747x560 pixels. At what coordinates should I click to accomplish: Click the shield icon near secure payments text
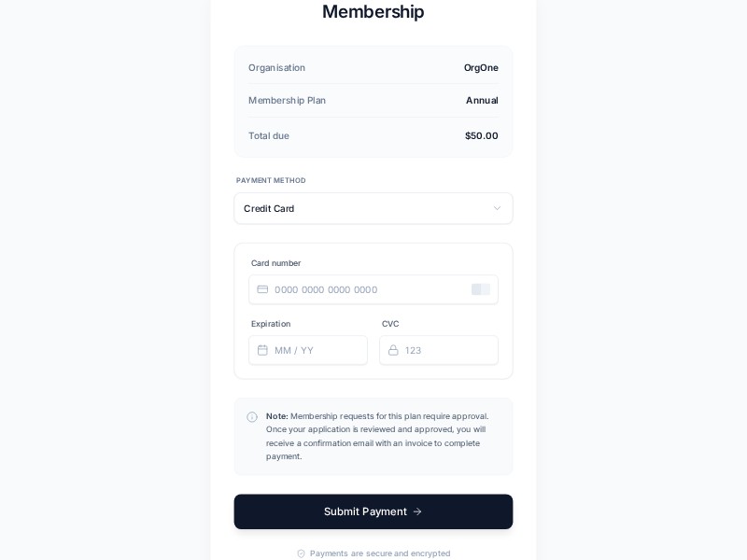coord(301,553)
